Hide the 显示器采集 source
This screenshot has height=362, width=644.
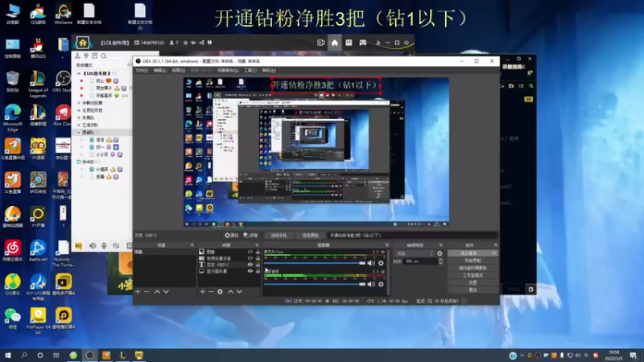250,271
